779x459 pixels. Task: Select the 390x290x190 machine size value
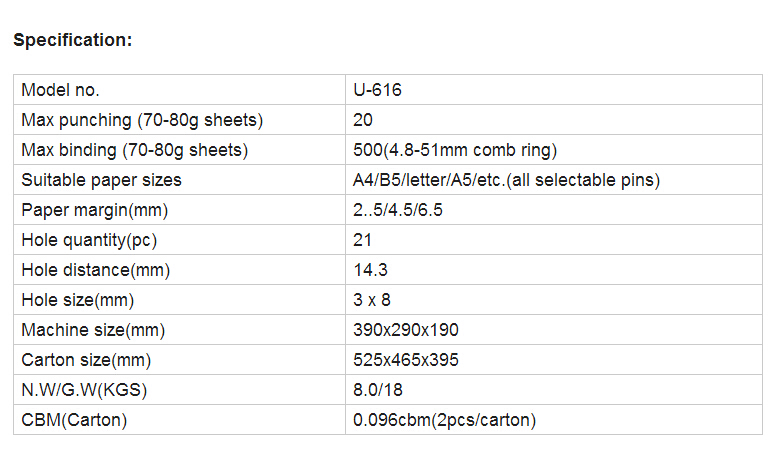coord(406,330)
